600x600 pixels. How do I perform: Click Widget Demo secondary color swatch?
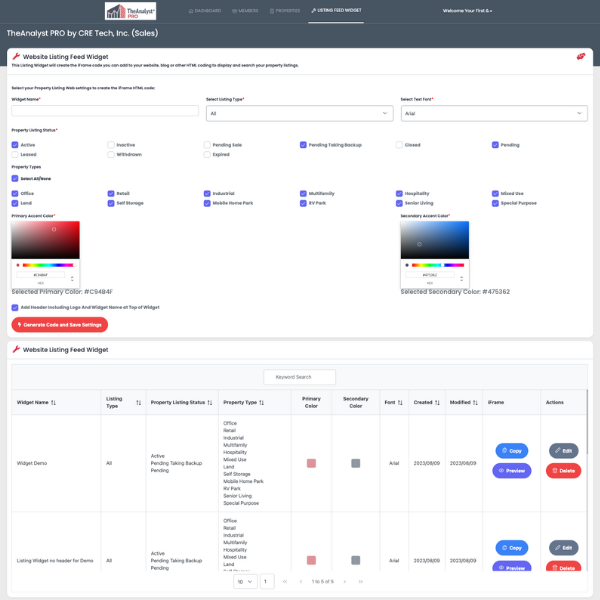(355, 463)
